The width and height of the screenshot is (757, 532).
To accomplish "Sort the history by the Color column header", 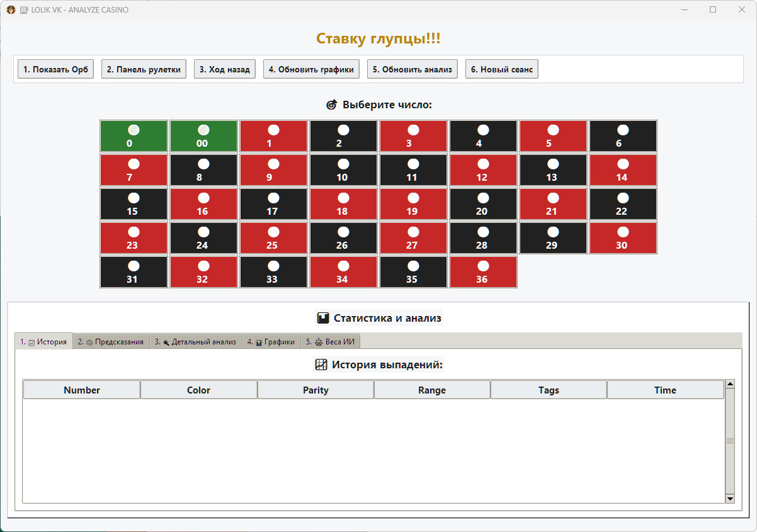I will [199, 390].
